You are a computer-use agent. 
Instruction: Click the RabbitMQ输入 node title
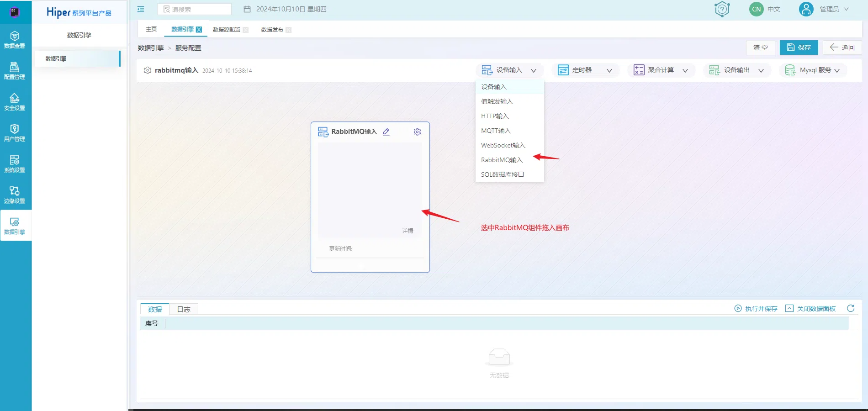354,132
